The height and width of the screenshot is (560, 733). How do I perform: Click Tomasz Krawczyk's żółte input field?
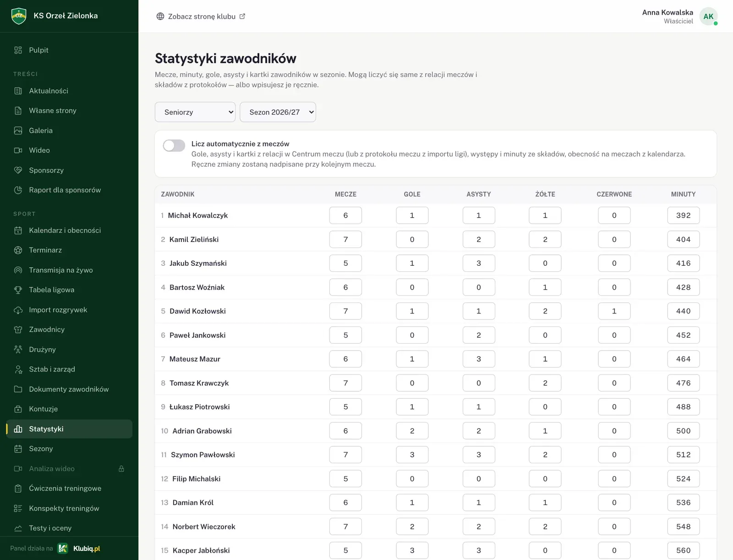coord(545,383)
